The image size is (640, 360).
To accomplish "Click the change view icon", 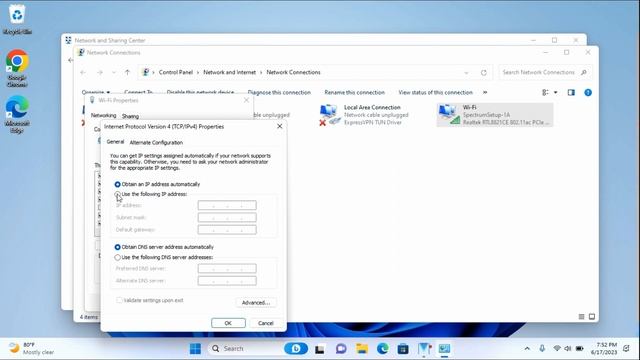I will point(545,93).
